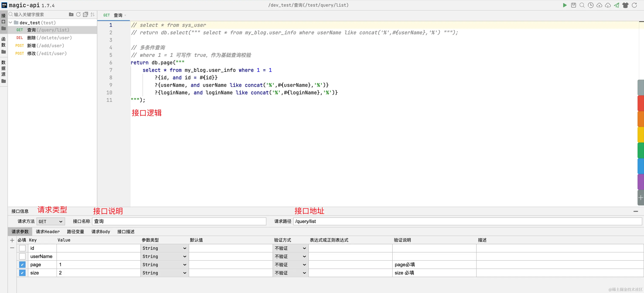
Task: Open global search via the magnifier icon
Action: [582, 5]
